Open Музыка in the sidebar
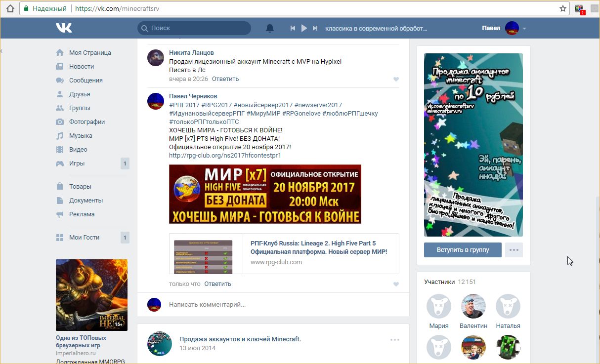Screen dimensions: 600x364 point(81,135)
